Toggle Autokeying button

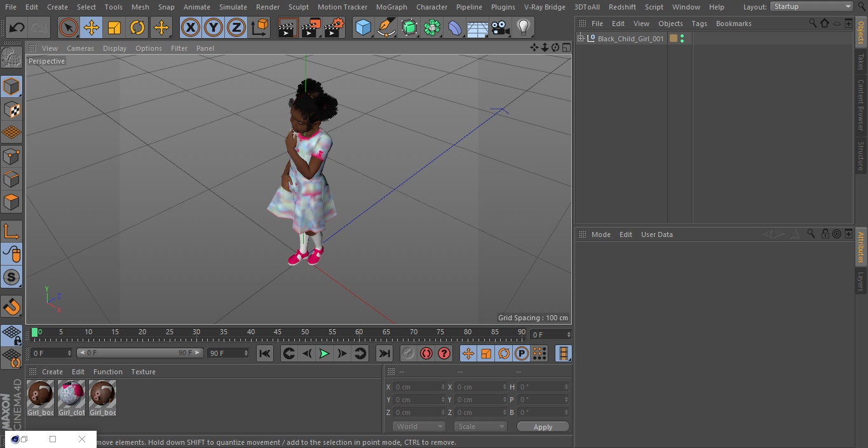pyautogui.click(x=426, y=353)
